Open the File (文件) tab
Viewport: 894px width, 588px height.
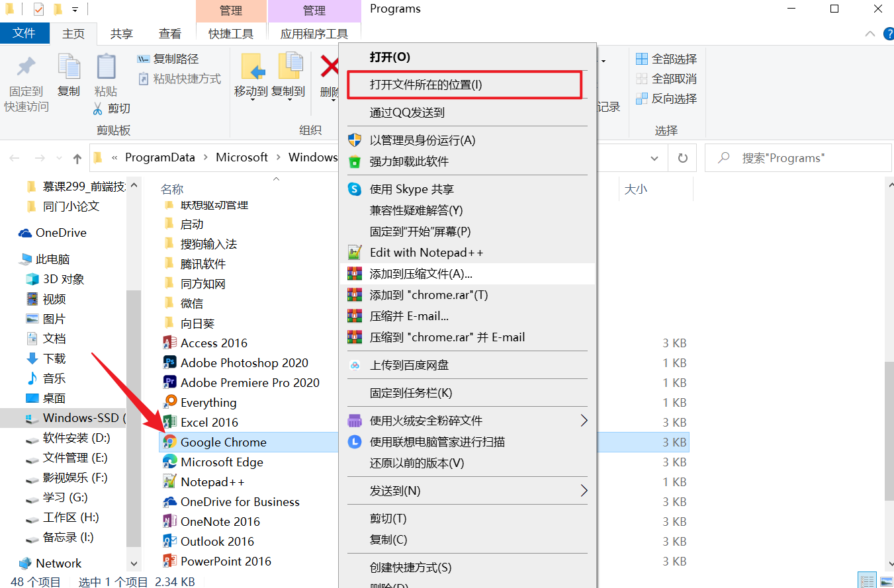click(24, 33)
